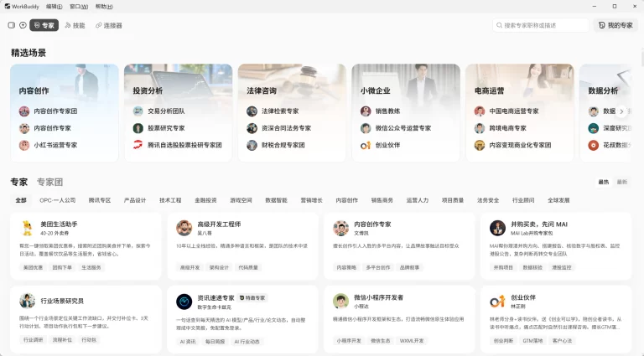Select the 行业顾问 category filter
This screenshot has width=644, height=356.
pyautogui.click(x=523, y=200)
